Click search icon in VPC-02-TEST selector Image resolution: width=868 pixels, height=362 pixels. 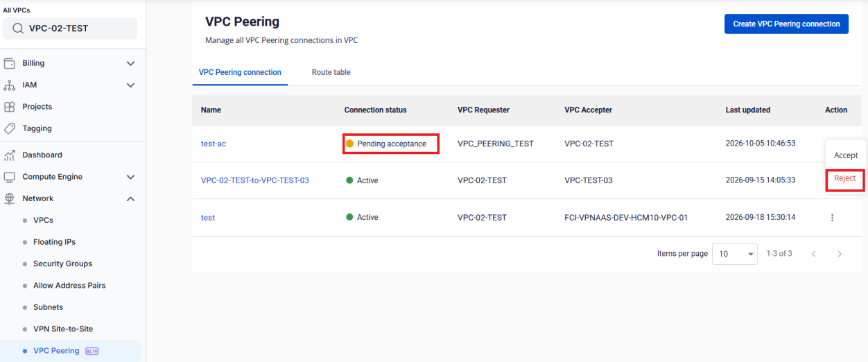[x=19, y=28]
